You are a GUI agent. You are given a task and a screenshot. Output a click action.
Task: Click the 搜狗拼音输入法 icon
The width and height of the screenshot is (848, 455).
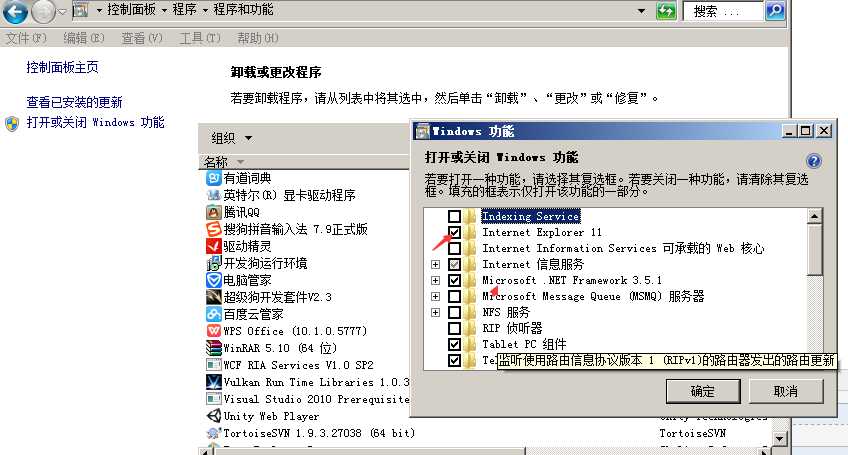click(214, 229)
